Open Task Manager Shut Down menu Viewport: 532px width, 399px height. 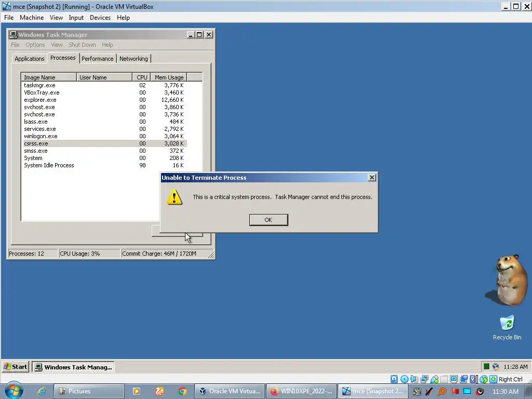pyautogui.click(x=82, y=45)
